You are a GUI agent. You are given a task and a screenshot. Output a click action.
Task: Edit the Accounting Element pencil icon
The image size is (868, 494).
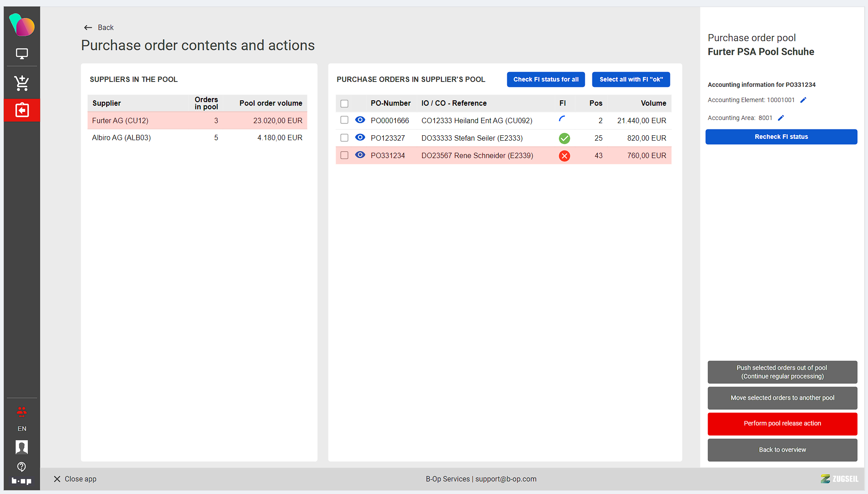pos(803,100)
